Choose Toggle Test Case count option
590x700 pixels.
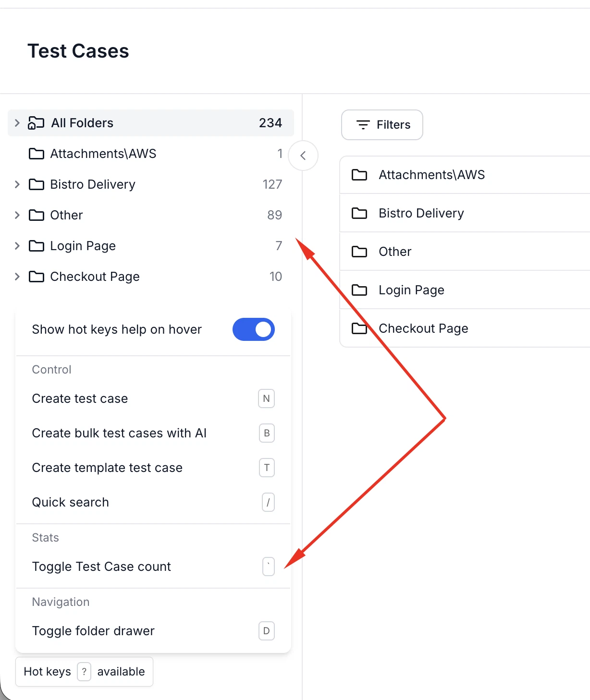[x=101, y=567]
